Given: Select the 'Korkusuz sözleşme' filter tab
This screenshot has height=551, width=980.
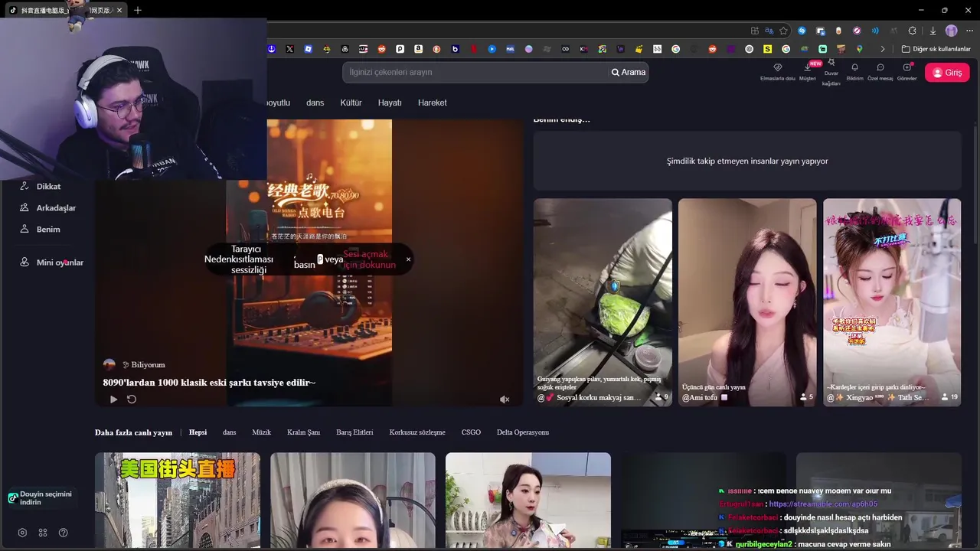Looking at the screenshot, I should pos(417,432).
